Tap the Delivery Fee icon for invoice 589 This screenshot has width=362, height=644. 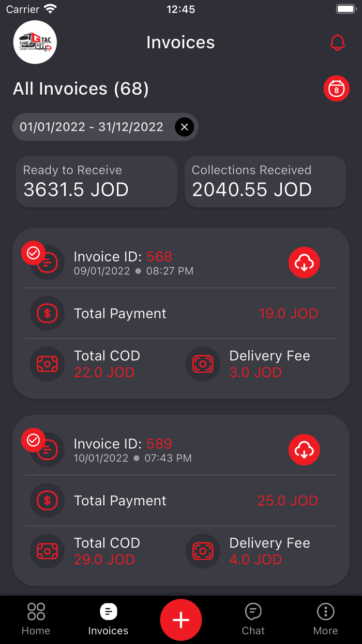coord(203,551)
